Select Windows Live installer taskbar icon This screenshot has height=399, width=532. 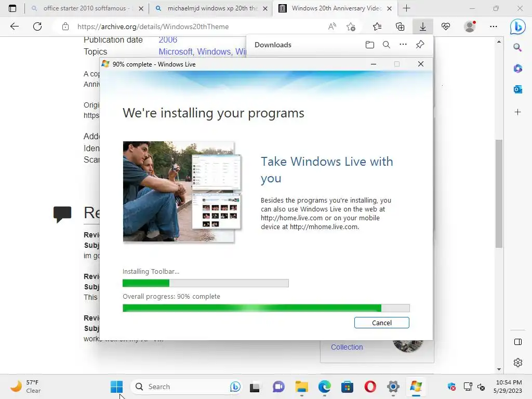[416, 387]
